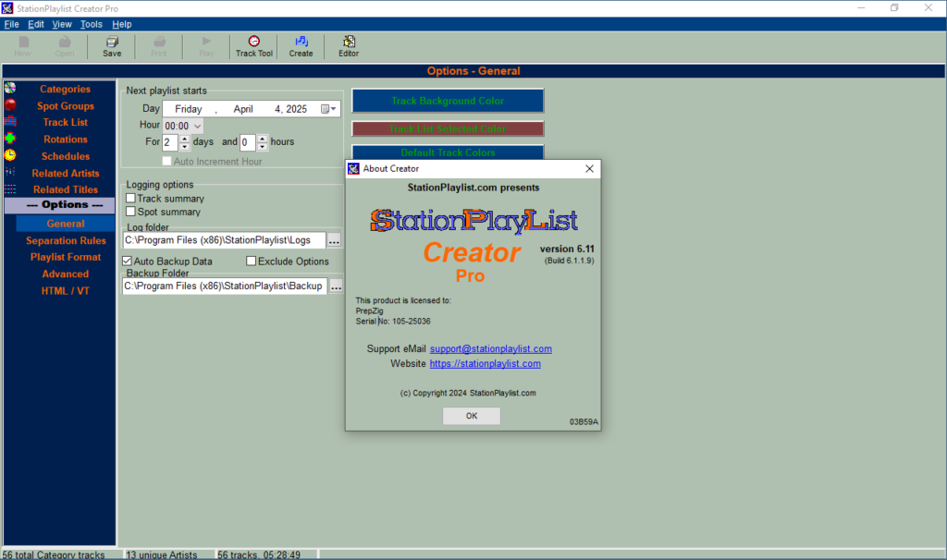Toggle the Auto Increment Hour checkbox
947x560 pixels.
coord(166,161)
